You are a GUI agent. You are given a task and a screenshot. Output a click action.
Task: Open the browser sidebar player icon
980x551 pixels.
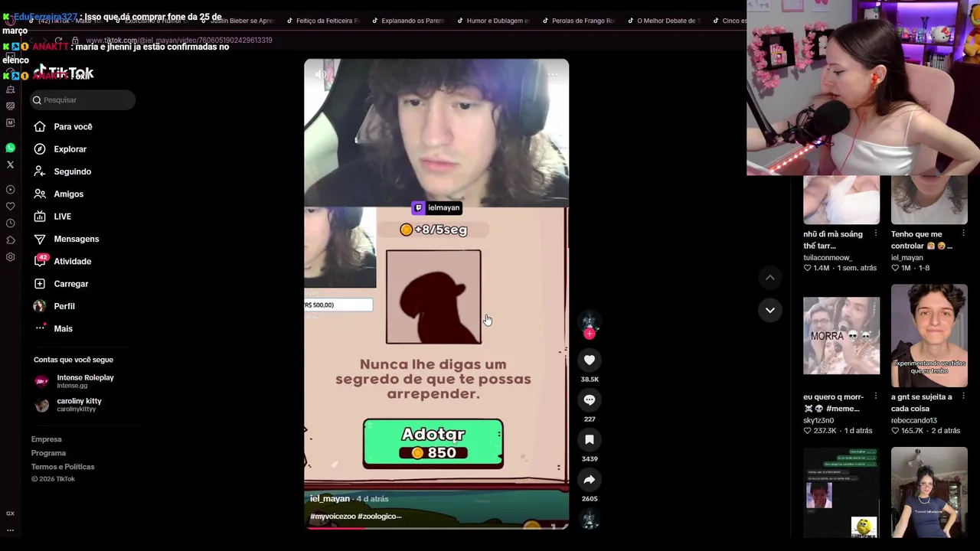pyautogui.click(x=10, y=190)
